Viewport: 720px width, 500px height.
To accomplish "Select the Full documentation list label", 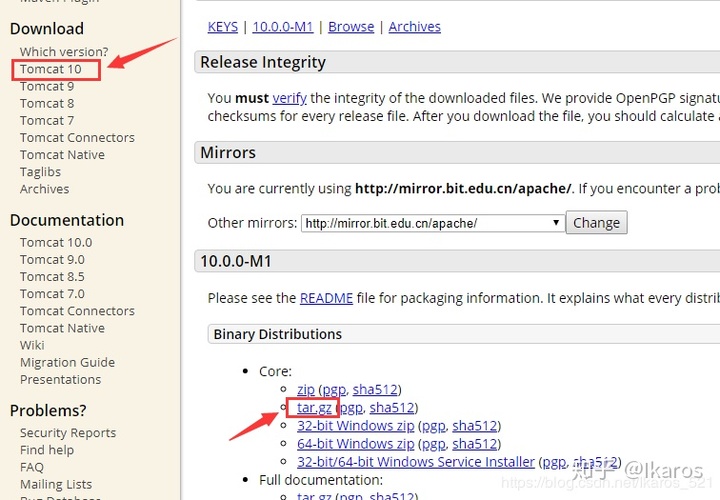I will pyautogui.click(x=321, y=480).
